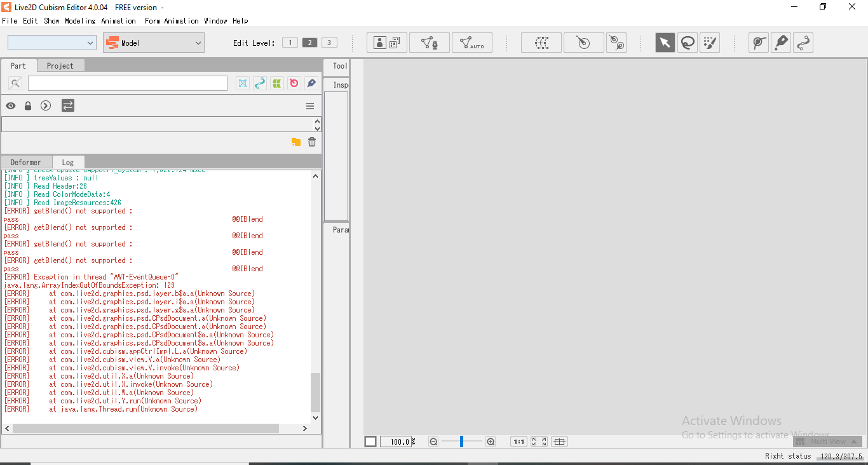Filter parts by green warp deformer icon
This screenshot has width=868, height=465.
pos(277,83)
